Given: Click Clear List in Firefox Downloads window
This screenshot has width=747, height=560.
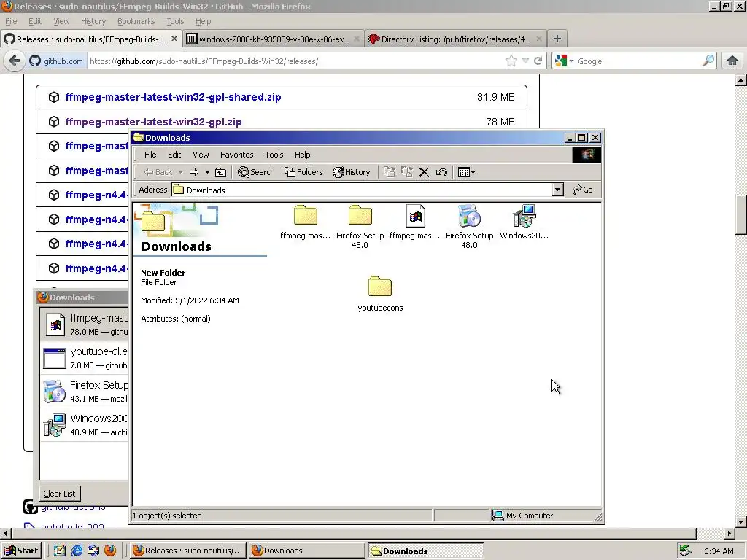Looking at the screenshot, I should click(x=59, y=494).
